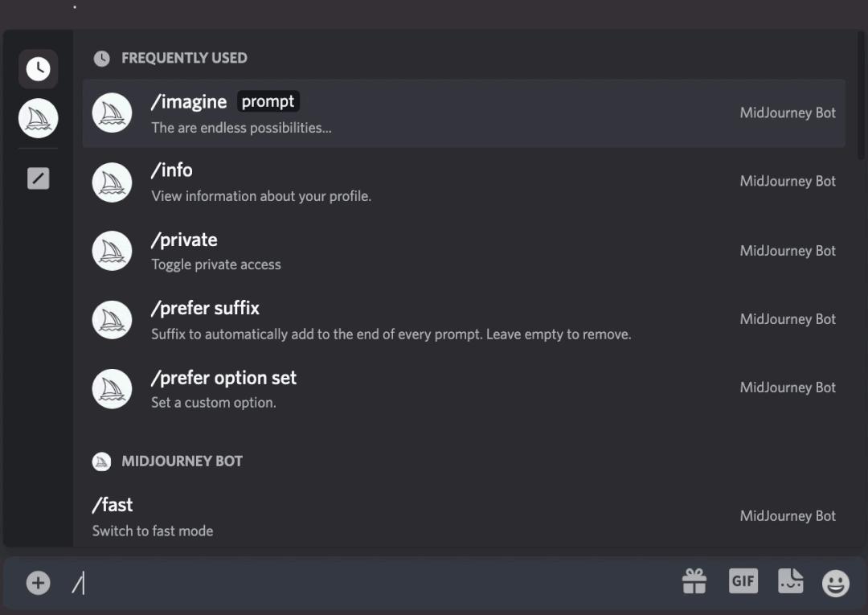Click the prompt parameter tag
Screen dimensions: 868x615
(268, 101)
